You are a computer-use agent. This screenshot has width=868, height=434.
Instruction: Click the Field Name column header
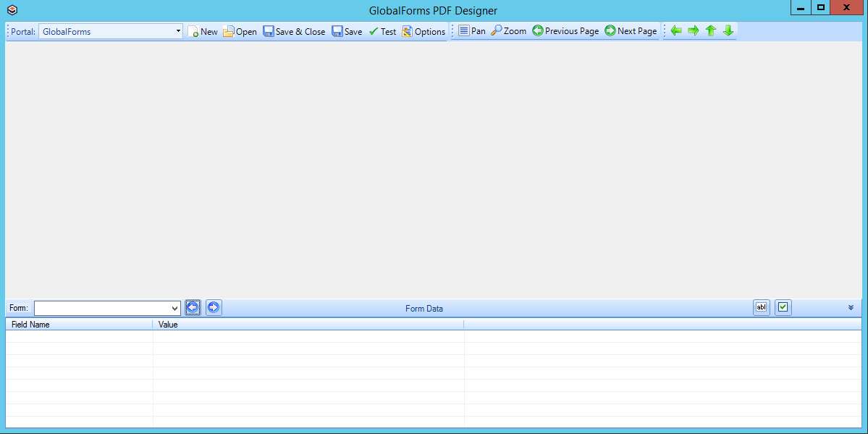tap(30, 324)
